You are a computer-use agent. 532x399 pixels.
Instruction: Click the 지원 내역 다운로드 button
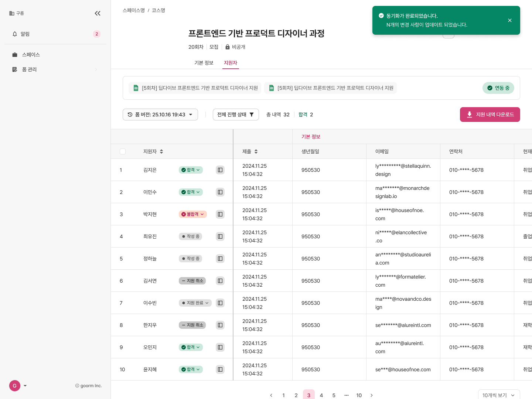490,115
